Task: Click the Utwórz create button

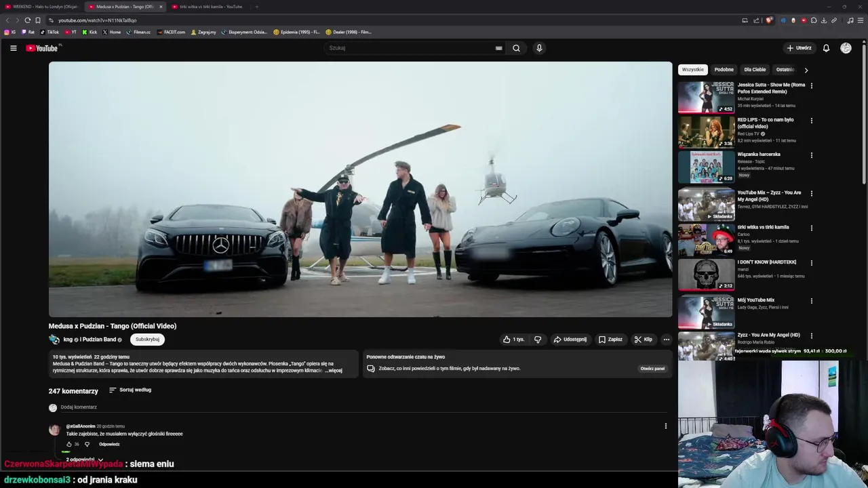Action: [x=799, y=48]
